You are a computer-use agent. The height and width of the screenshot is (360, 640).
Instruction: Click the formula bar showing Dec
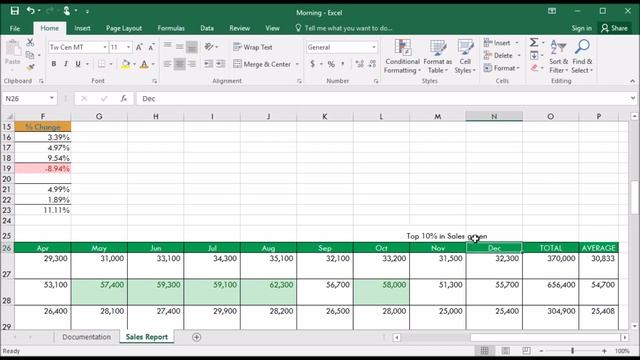pyautogui.click(x=383, y=98)
